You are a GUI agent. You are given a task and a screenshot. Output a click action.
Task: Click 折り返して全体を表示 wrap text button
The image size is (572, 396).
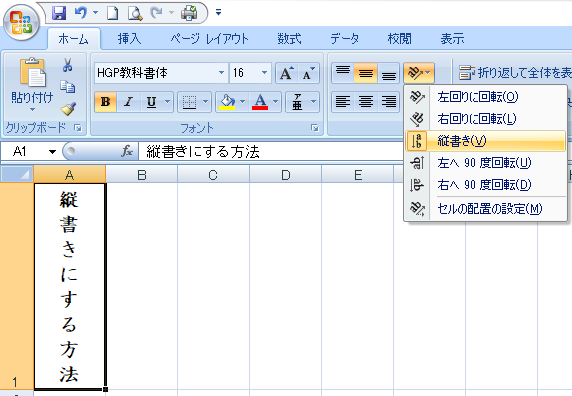pos(514,73)
